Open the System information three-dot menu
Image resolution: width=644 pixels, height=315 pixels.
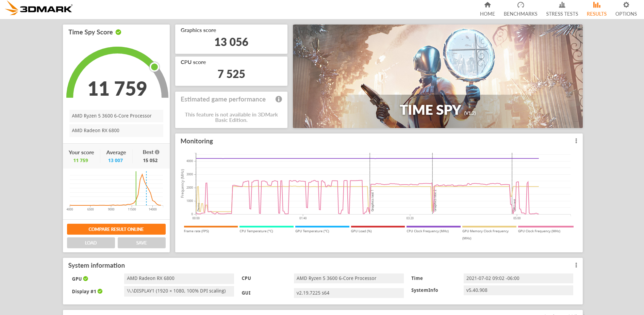(576, 265)
